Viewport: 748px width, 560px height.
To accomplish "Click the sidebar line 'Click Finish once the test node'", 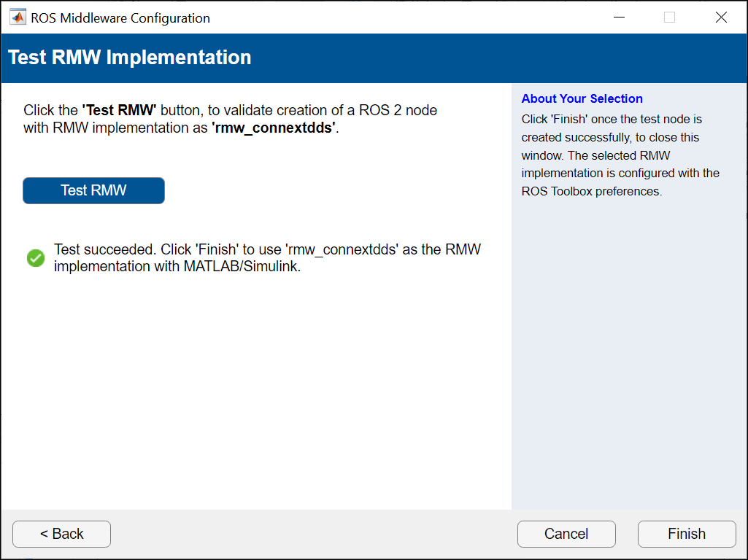I will (612, 119).
